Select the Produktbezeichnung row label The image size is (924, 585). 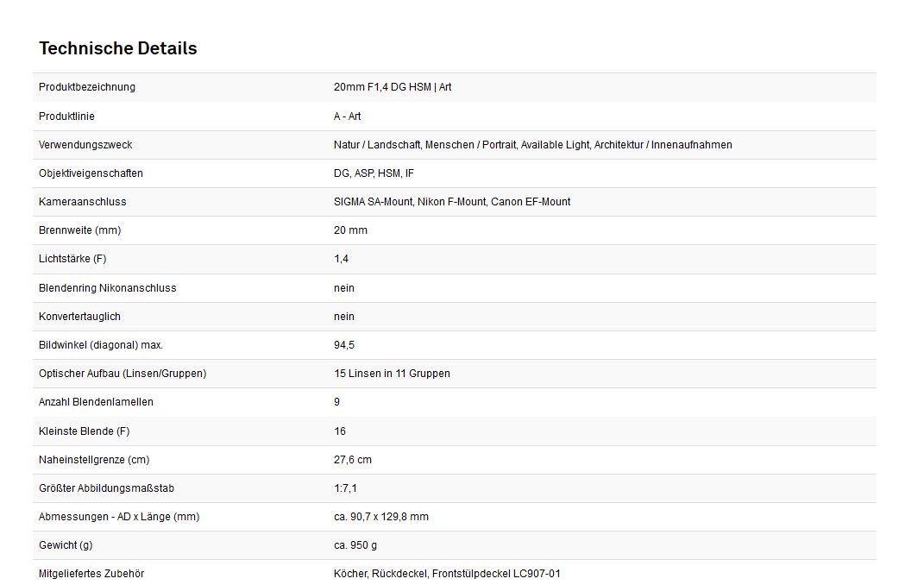pyautogui.click(x=87, y=87)
